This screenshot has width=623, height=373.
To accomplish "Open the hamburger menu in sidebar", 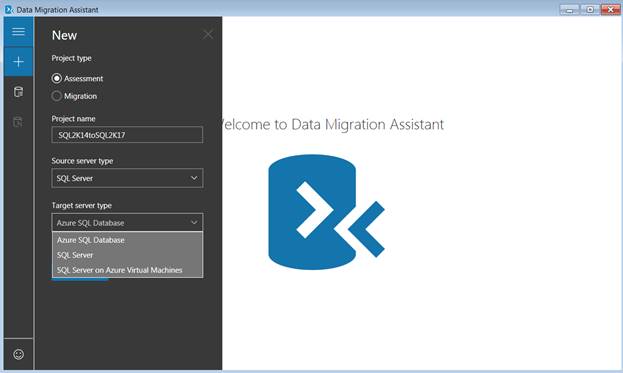I will [18, 31].
